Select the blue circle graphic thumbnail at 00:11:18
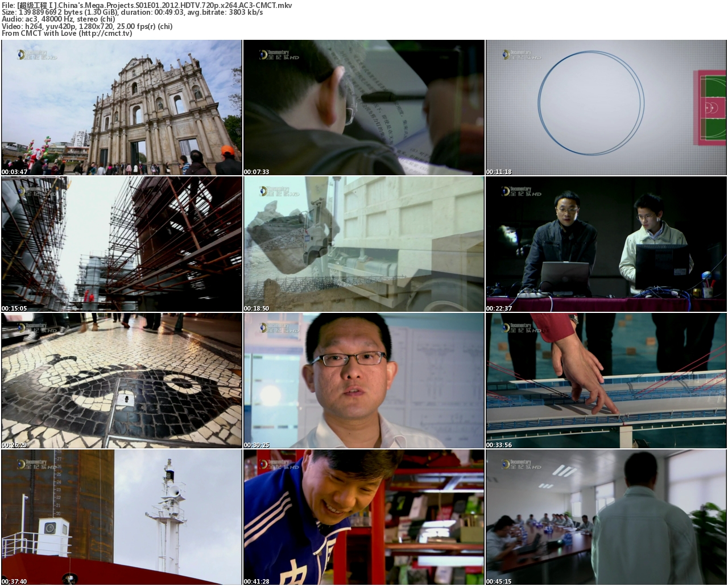This screenshot has height=586, width=728. (606, 108)
